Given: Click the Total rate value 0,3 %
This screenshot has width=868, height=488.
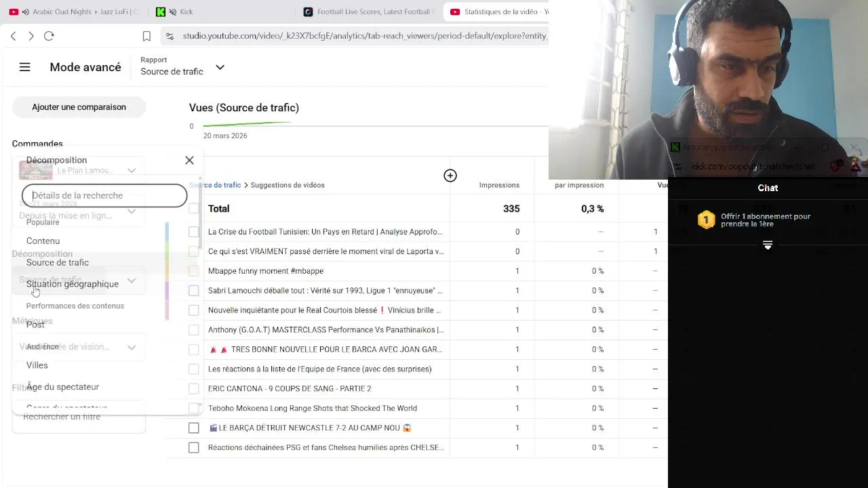Looking at the screenshot, I should coord(592,209).
